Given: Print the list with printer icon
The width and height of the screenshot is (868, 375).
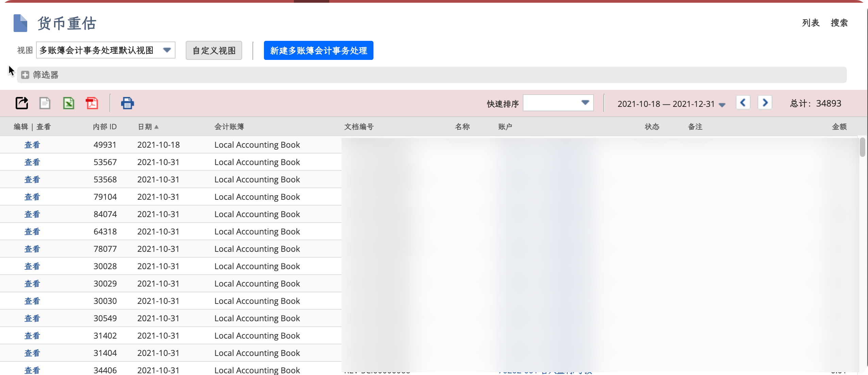Looking at the screenshot, I should coord(127,103).
